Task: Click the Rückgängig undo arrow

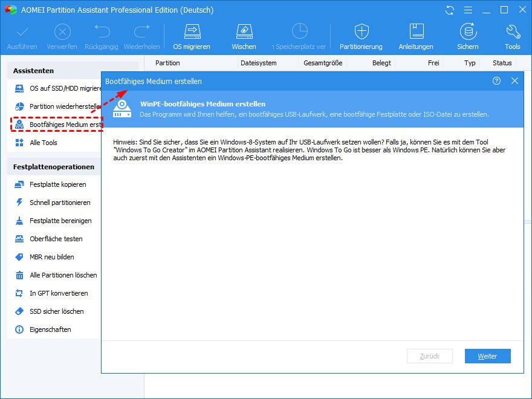Action: click(102, 31)
